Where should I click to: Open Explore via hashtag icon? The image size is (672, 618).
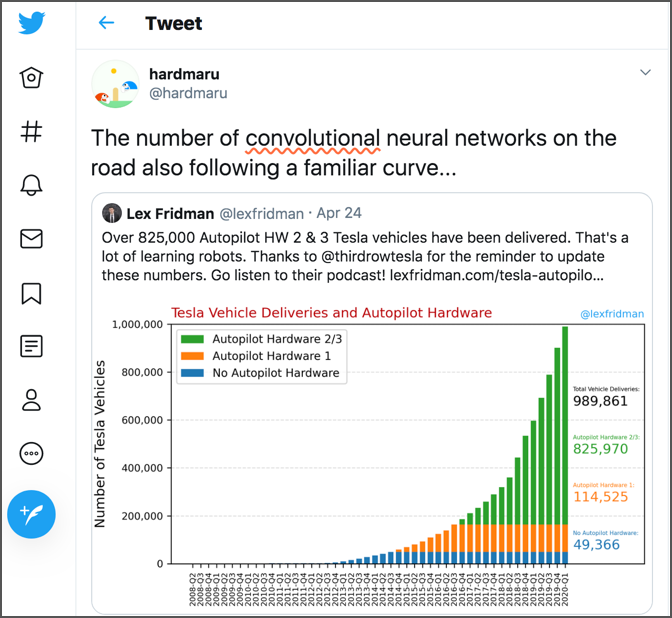tap(31, 131)
